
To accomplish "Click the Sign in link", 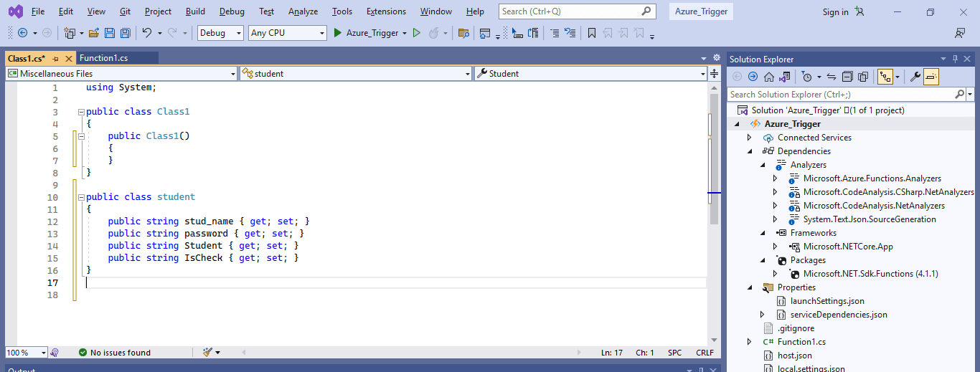I will click(x=835, y=11).
